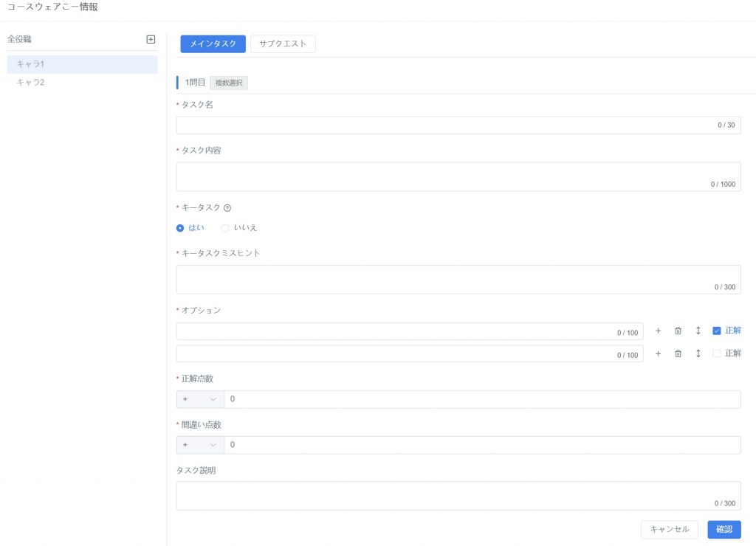The width and height of the screenshot is (756, 546).
Task: Switch to the メインタスク tab
Action: pyautogui.click(x=213, y=44)
